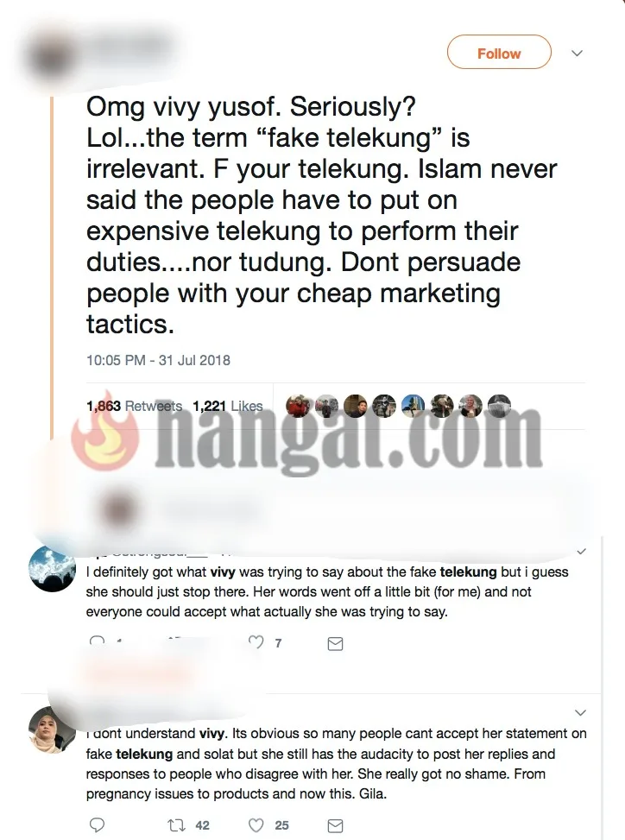Click the reply bubble on the last comment
Viewport: 625px width, 840px height.
pyautogui.click(x=97, y=824)
